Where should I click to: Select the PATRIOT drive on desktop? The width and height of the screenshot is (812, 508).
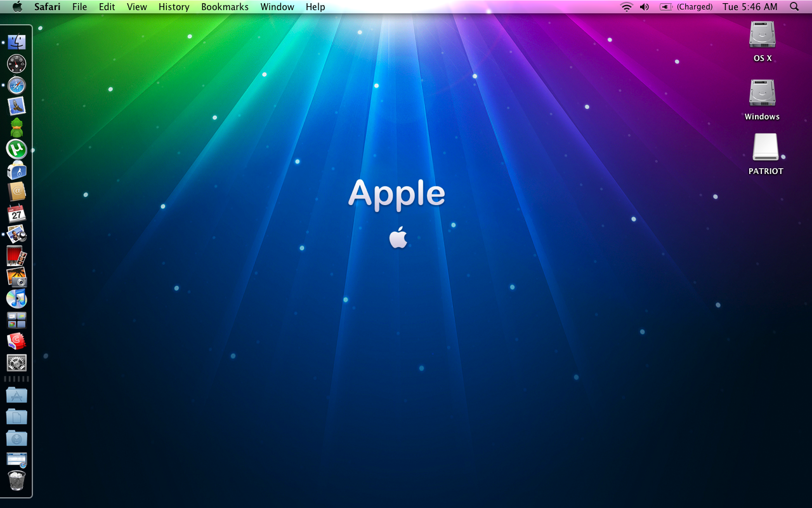(766, 148)
